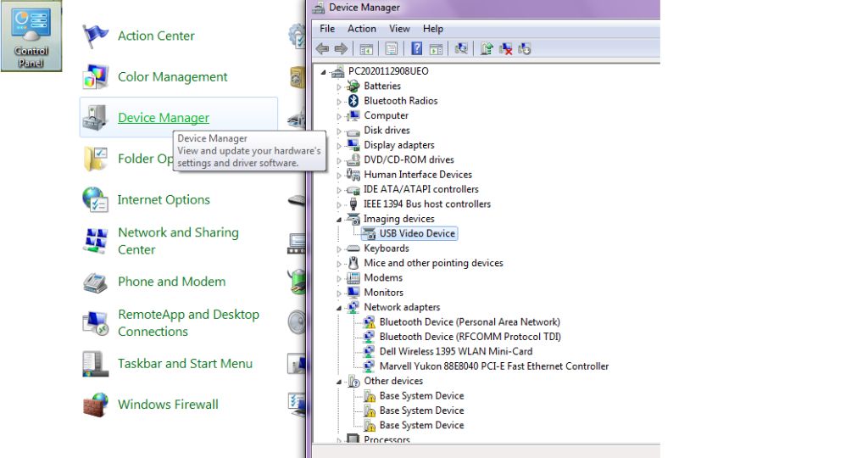Open the Taskbar and Start Menu link
The width and height of the screenshot is (868, 458).
tap(185, 364)
